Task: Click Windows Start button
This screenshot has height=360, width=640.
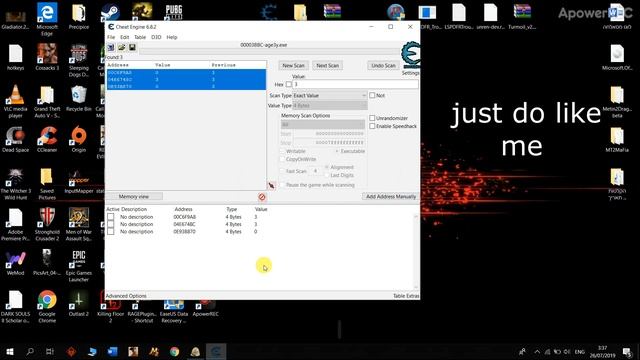Action: [x=10, y=351]
